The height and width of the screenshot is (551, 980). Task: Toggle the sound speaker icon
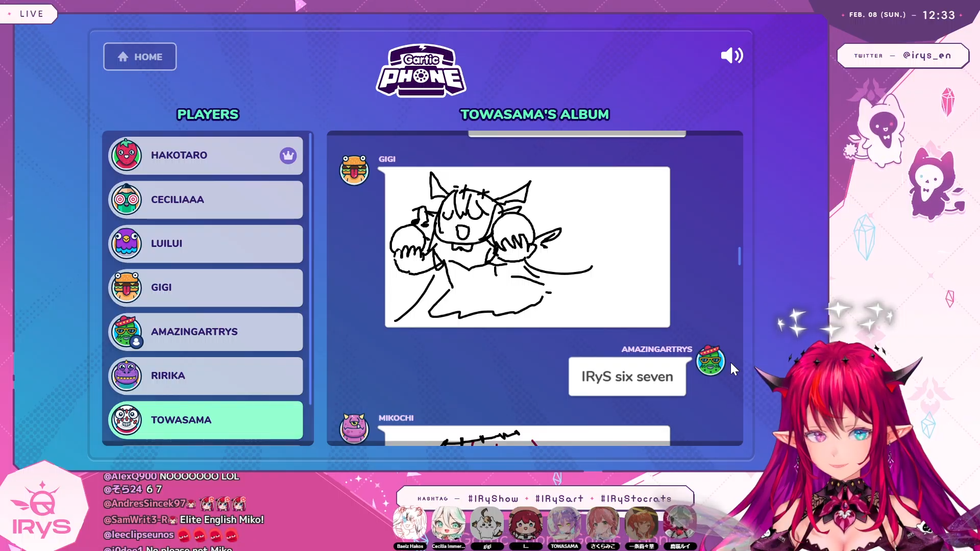click(x=731, y=55)
